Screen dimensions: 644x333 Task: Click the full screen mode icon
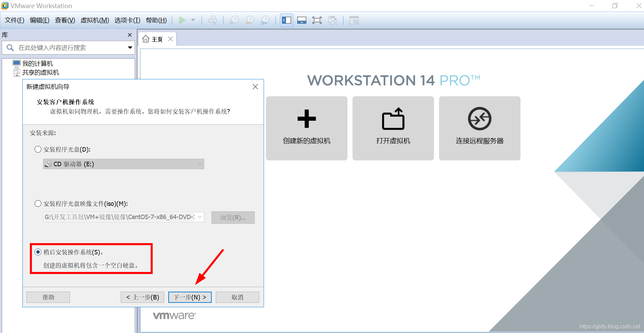[x=317, y=20]
